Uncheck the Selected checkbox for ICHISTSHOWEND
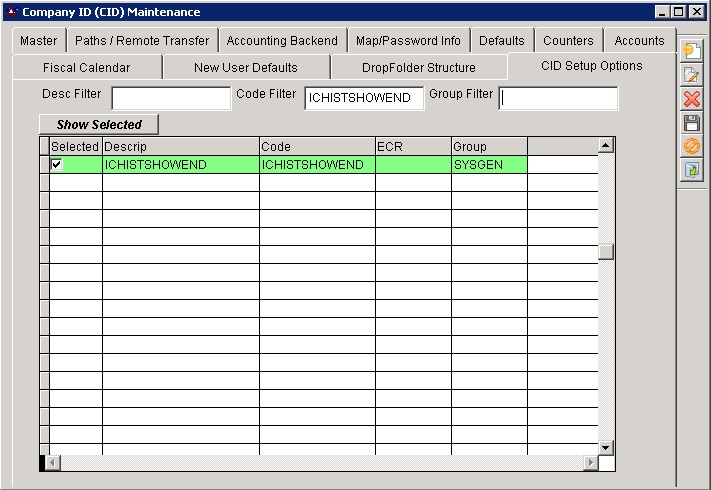The image size is (711, 490). 57,165
